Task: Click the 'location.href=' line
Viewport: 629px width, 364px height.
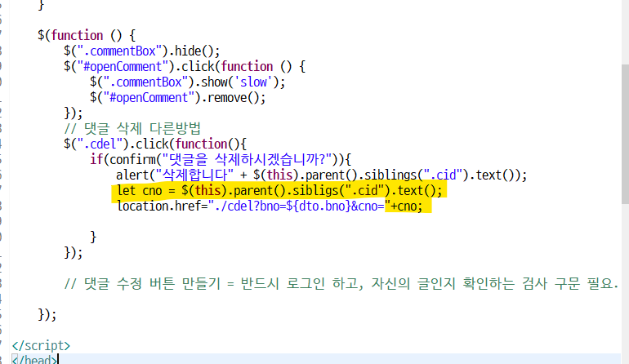Action: click(x=270, y=206)
